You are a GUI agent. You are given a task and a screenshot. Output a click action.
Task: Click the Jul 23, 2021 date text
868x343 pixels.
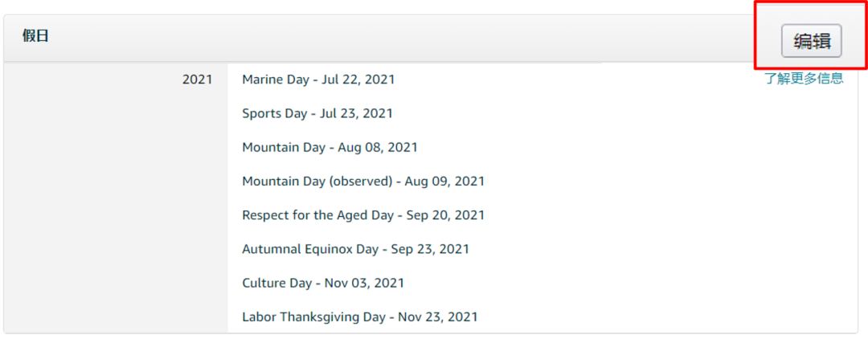(355, 113)
